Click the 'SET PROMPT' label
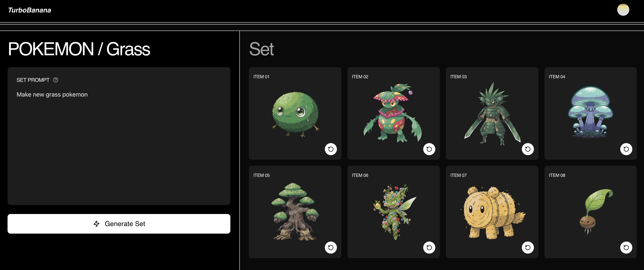 [33, 80]
